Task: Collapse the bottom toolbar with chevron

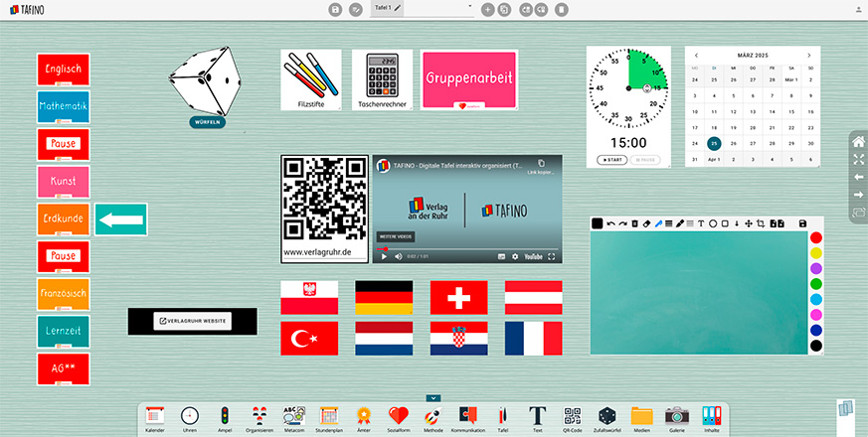Action: 434,397
